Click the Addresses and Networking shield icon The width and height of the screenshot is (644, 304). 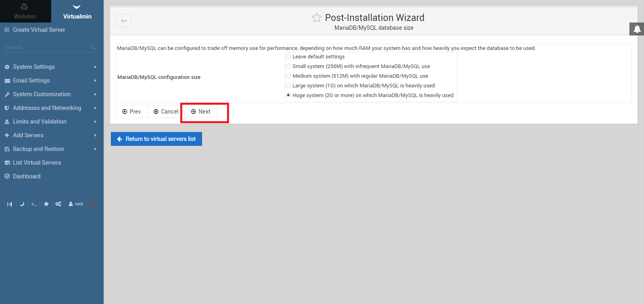tap(7, 108)
